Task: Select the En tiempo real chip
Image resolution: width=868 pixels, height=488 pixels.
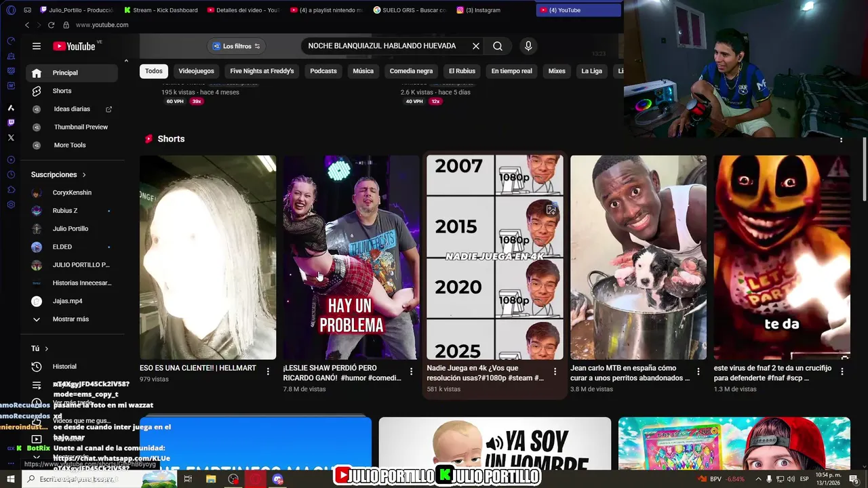Action: (x=511, y=71)
